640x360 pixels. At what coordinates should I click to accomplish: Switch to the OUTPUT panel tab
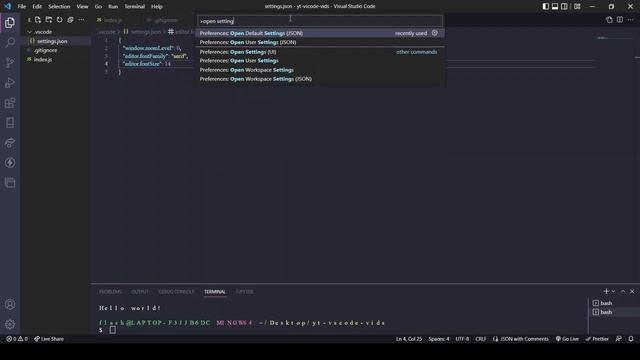(x=140, y=291)
